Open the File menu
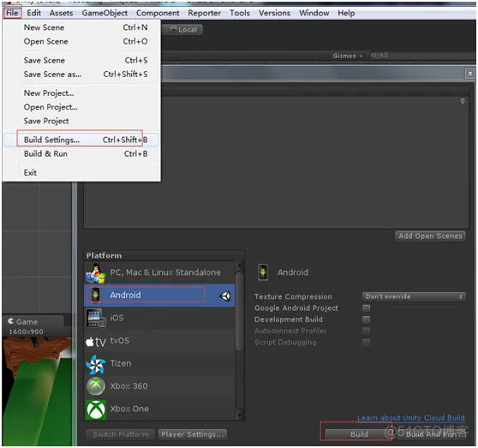478x448 pixels. pos(12,13)
